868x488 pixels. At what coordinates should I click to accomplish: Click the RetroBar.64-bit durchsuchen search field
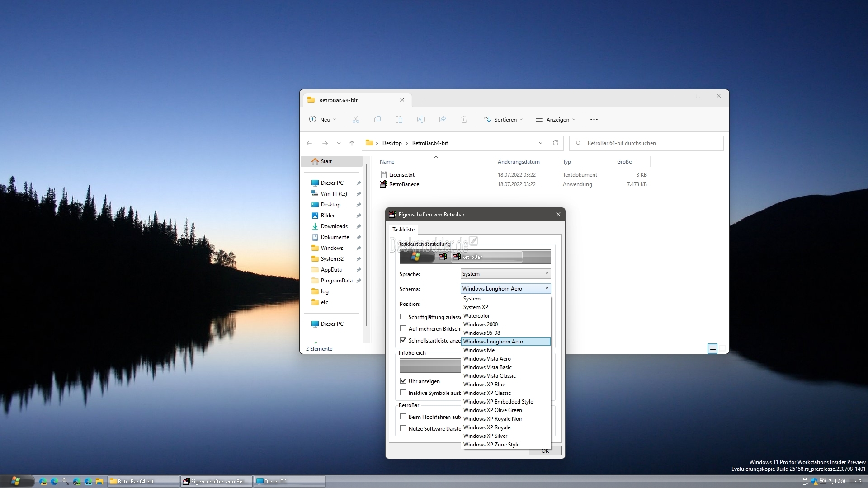click(x=646, y=143)
